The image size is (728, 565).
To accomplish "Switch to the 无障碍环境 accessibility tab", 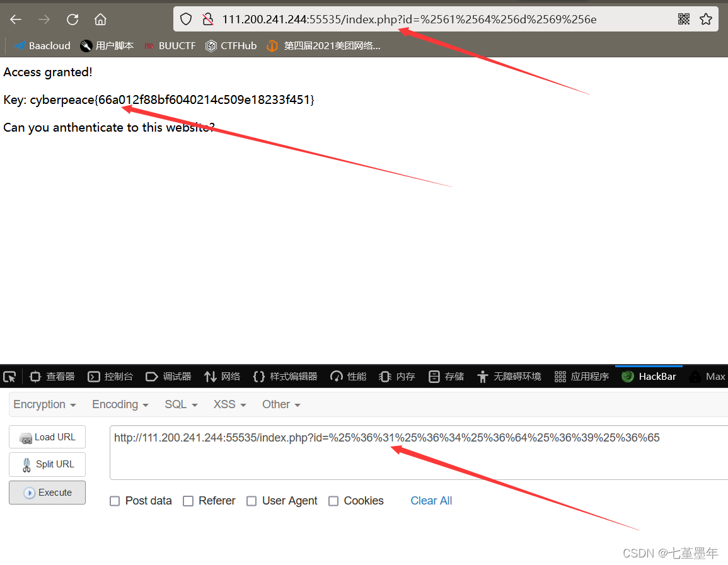I will pos(509,376).
